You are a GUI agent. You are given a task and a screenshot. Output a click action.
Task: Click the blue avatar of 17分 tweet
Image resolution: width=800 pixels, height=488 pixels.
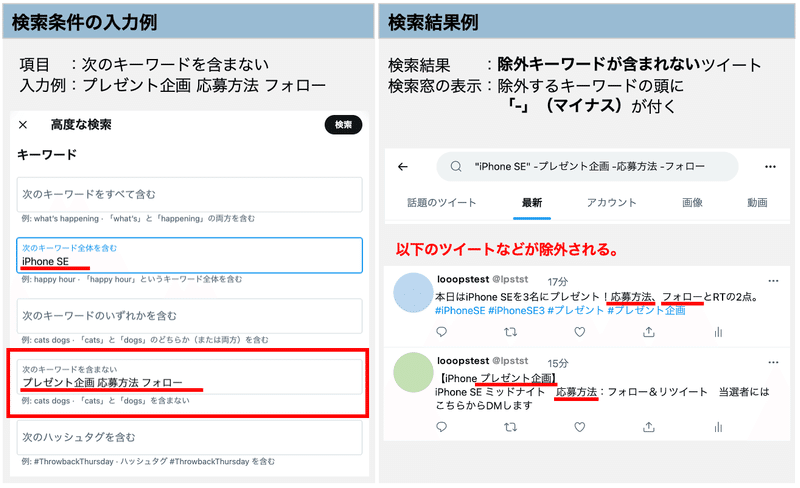tap(413, 292)
